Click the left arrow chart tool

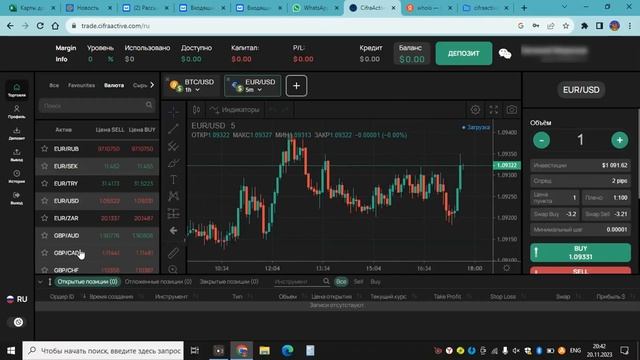coord(173,231)
